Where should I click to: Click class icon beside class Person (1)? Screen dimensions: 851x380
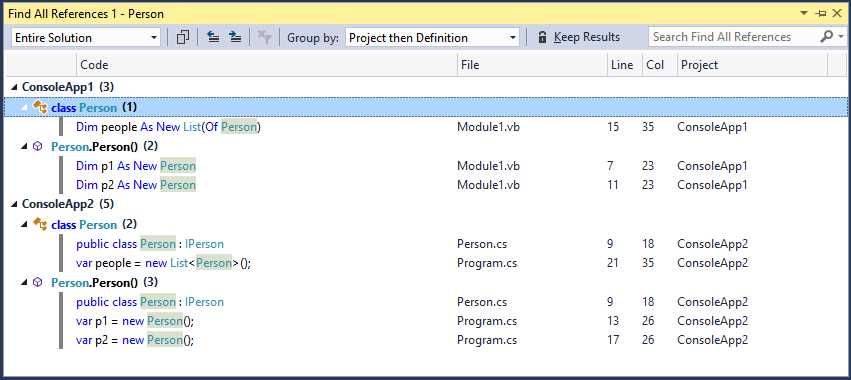coord(40,107)
